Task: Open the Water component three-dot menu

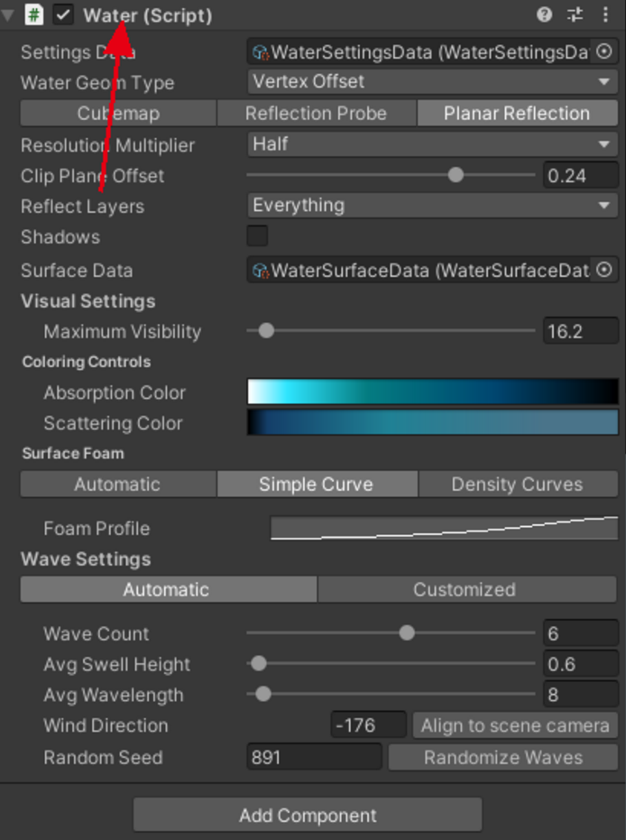Action: pyautogui.click(x=604, y=14)
